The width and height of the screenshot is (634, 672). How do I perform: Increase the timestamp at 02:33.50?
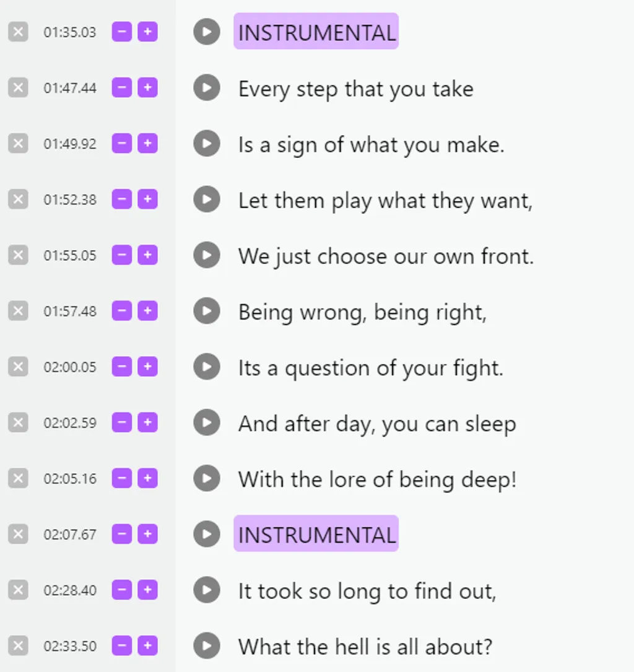tap(148, 646)
